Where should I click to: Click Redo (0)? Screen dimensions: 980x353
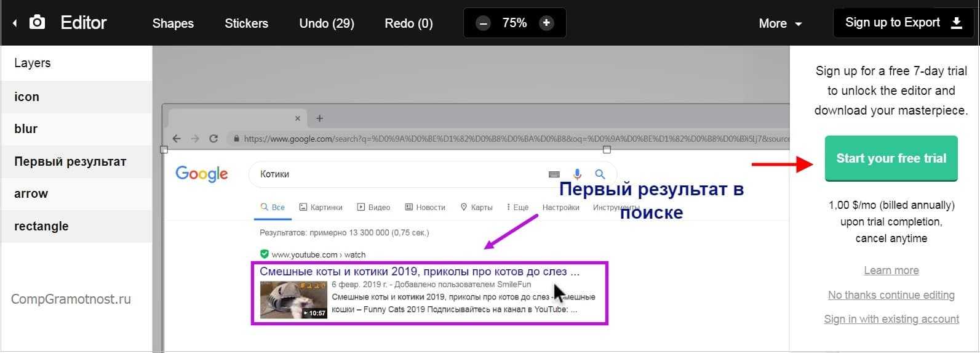point(408,23)
